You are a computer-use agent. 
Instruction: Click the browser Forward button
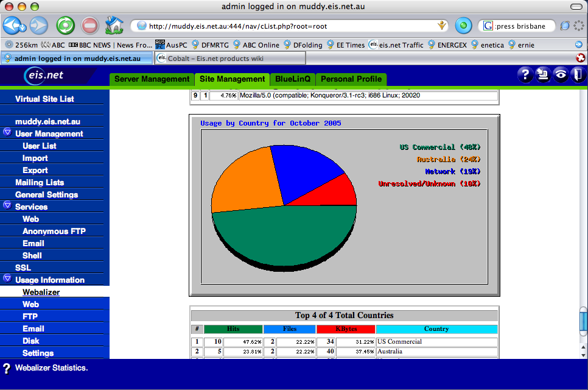click(38, 26)
